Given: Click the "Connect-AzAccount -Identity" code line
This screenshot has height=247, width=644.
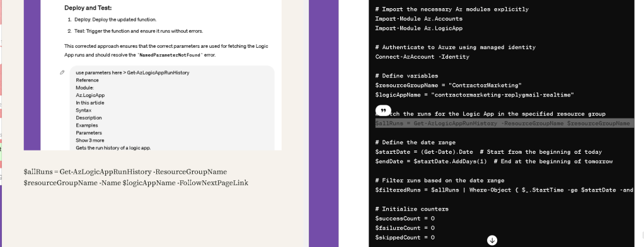Looking at the screenshot, I should point(422,57).
